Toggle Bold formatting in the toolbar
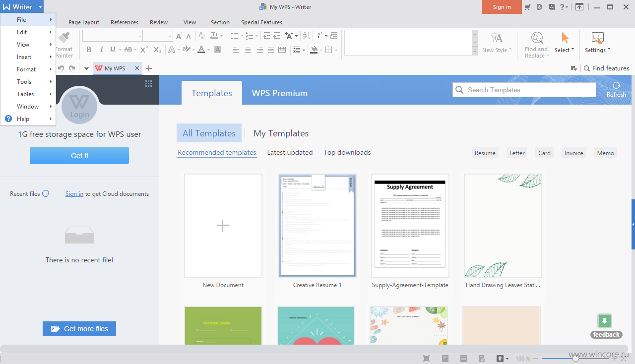The width and height of the screenshot is (635, 364). click(x=89, y=50)
